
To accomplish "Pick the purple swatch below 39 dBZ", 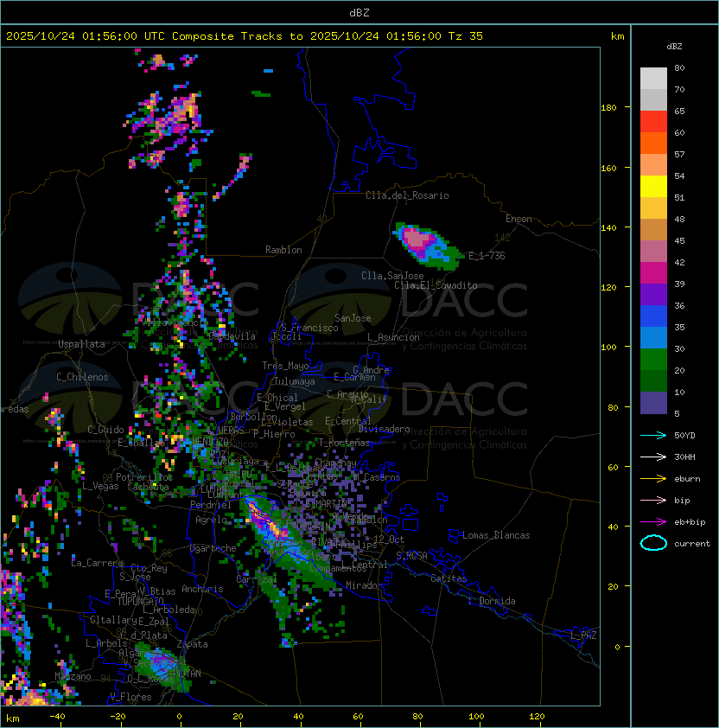I will tap(653, 294).
